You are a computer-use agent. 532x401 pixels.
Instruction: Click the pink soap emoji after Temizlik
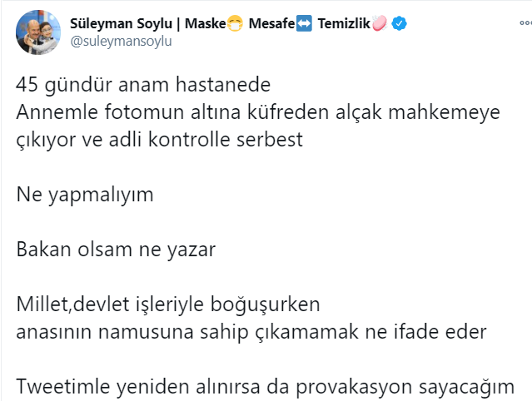pyautogui.click(x=380, y=24)
